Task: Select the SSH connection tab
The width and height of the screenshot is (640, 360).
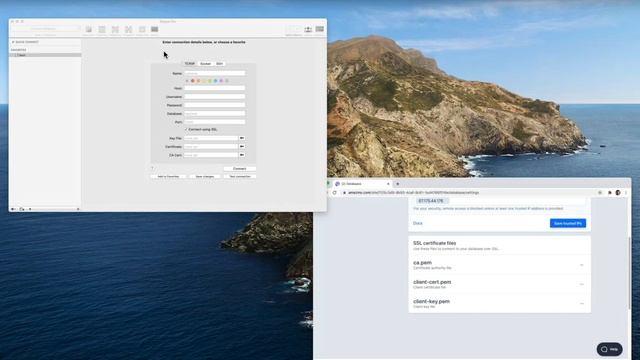Action: pos(220,64)
